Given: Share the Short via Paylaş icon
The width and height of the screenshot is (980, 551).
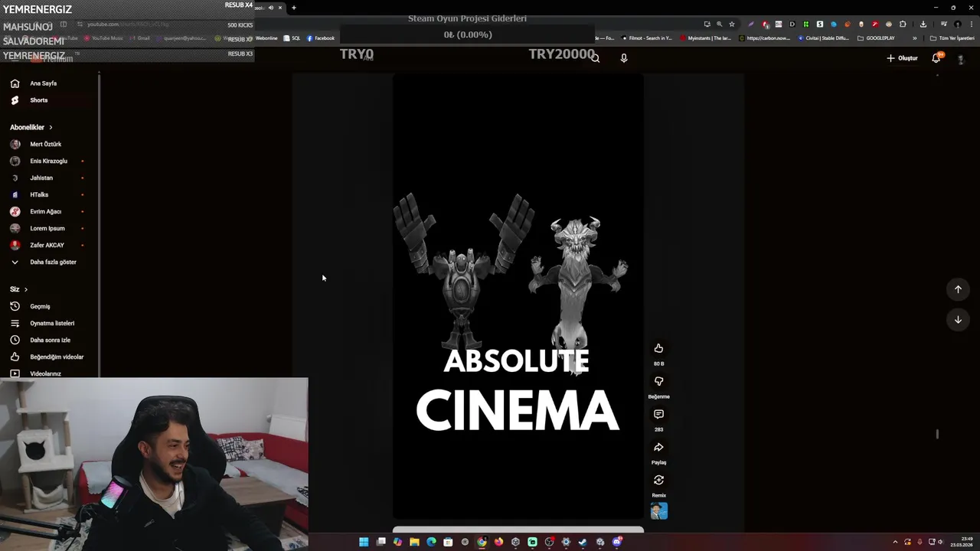Looking at the screenshot, I should [658, 448].
